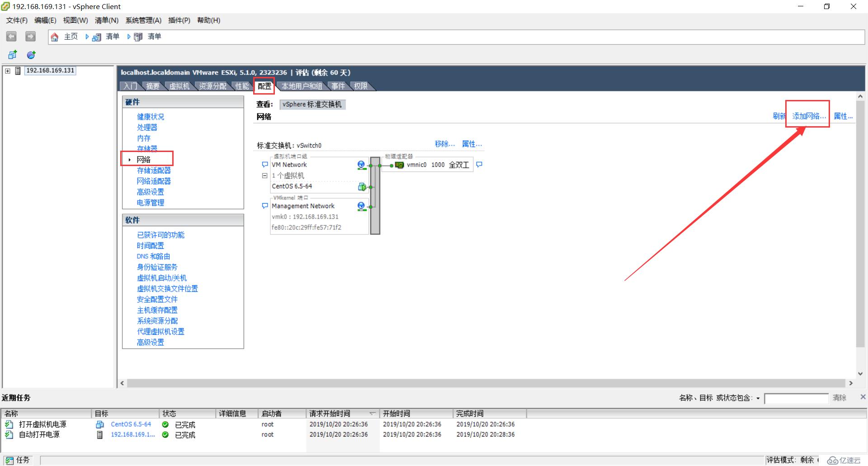Click the second breadcrumb arrow before the last 清单

(x=129, y=37)
